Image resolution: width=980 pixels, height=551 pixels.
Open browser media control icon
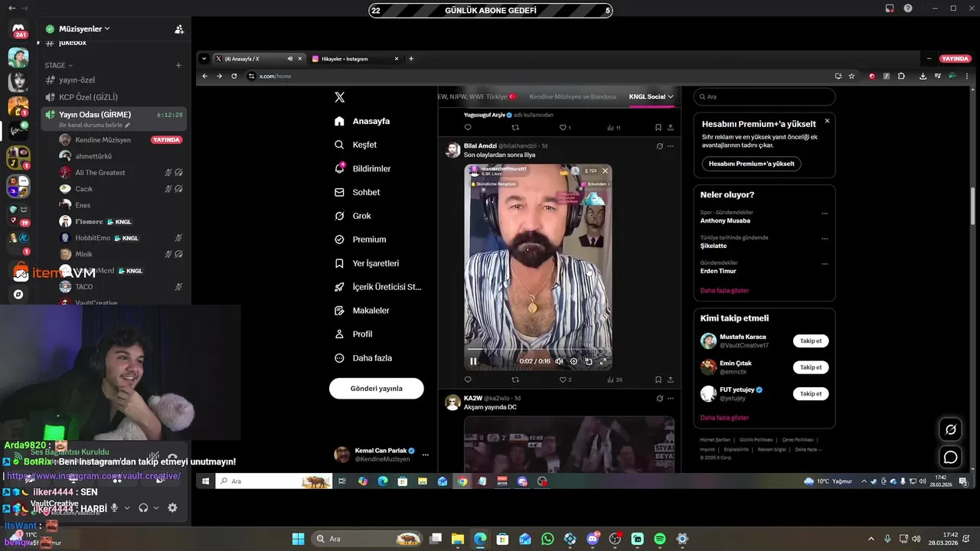[938, 76]
